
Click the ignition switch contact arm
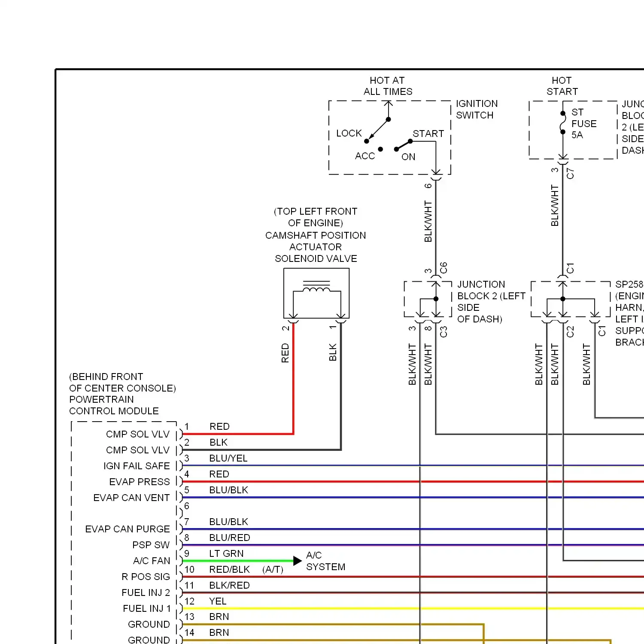pos(378,130)
